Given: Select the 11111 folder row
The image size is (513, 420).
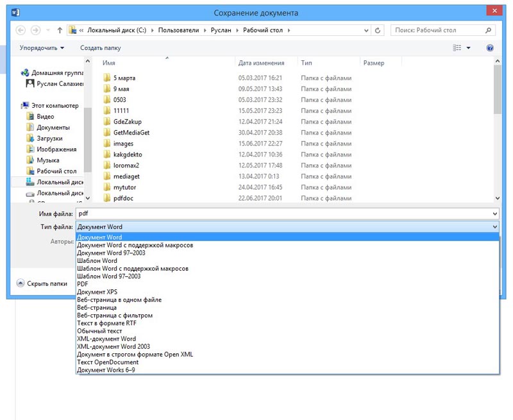Looking at the screenshot, I should [228, 110].
